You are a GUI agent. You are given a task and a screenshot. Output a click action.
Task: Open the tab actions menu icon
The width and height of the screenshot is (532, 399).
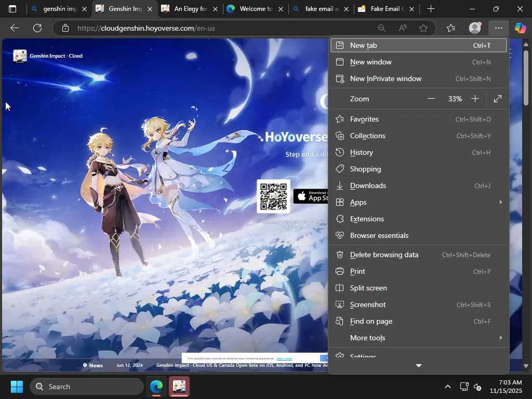pyautogui.click(x=12, y=9)
